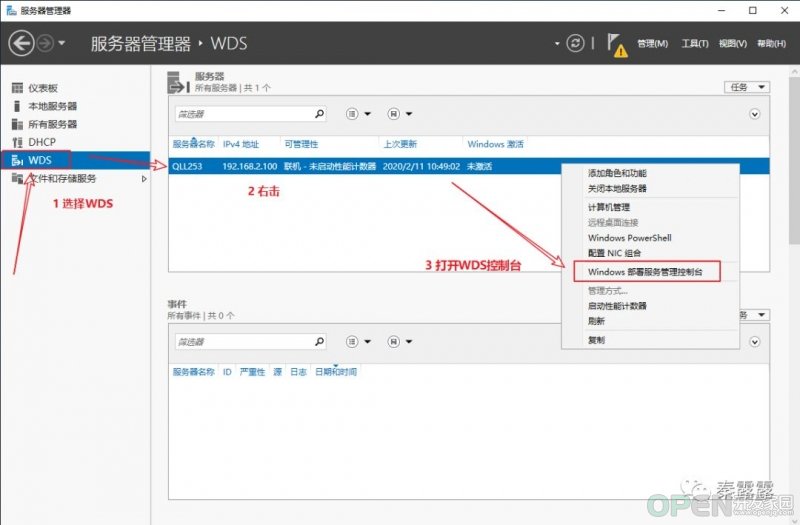Click the WDS role icon
This screenshot has width=800, height=525.
tap(17, 161)
